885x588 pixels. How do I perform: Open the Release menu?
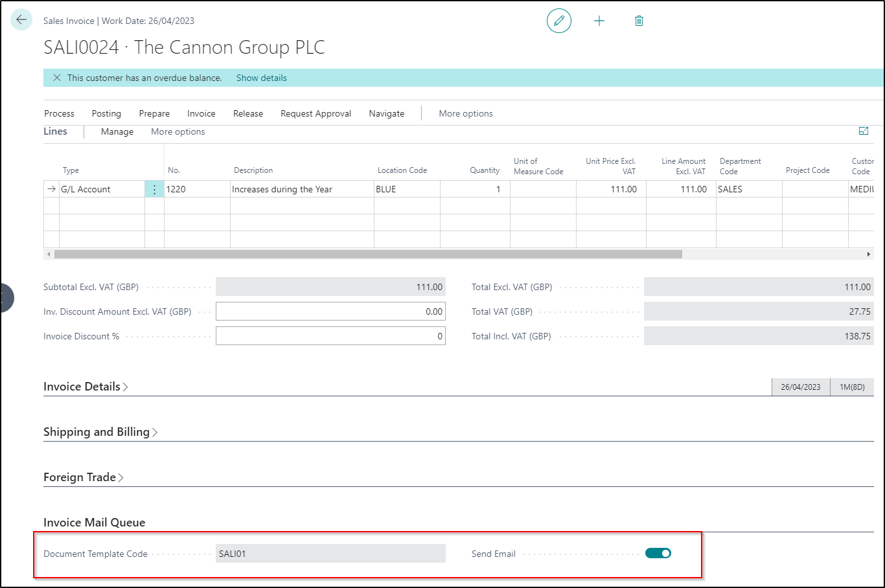248,113
